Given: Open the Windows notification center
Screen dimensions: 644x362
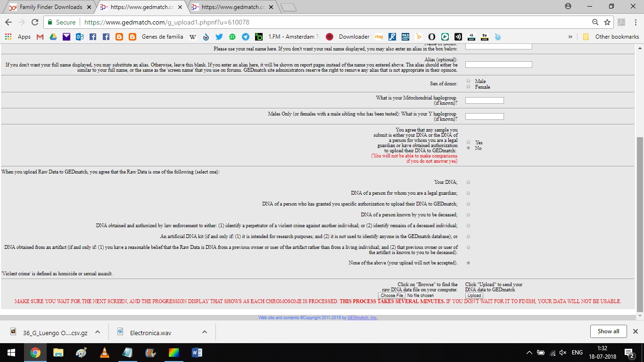Looking at the screenshot, I should pyautogui.click(x=629, y=352).
